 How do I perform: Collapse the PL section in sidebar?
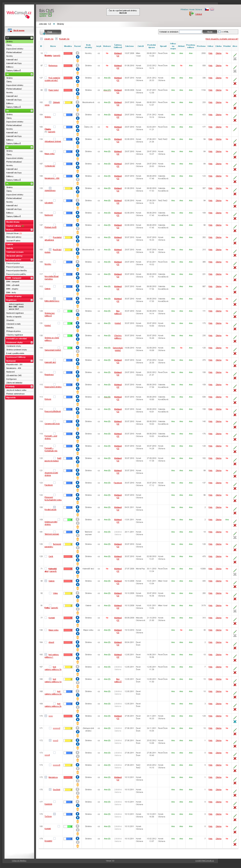pyautogui.click(x=32, y=184)
